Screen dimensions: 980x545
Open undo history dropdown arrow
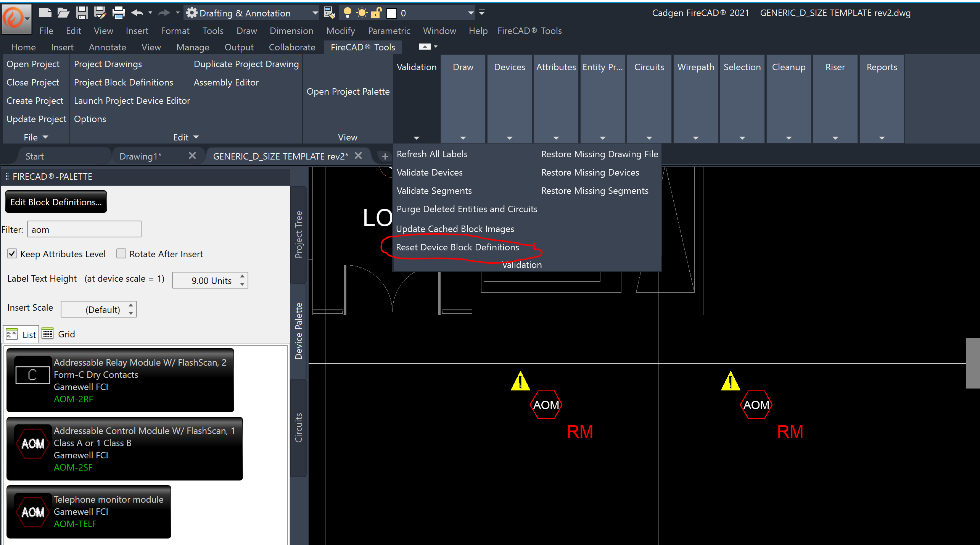pyautogui.click(x=150, y=13)
